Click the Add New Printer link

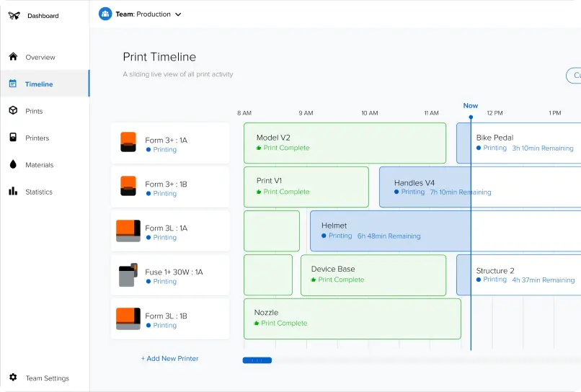click(x=169, y=358)
